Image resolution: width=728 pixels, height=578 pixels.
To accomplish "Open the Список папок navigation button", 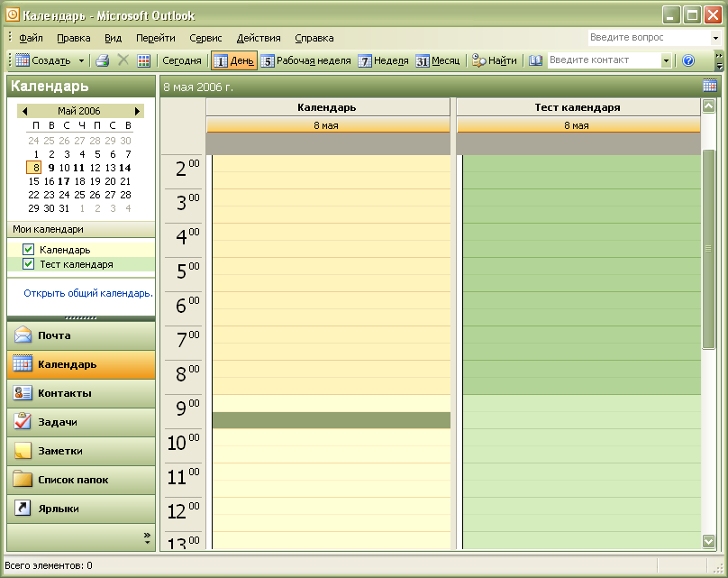I will point(81,480).
